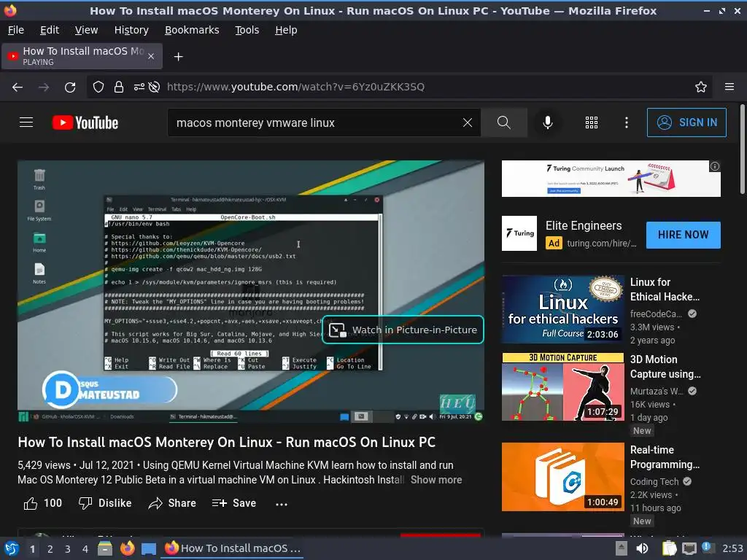The image size is (747, 560).
Task: Open the file manager taskbar icon
Action: tap(105, 548)
